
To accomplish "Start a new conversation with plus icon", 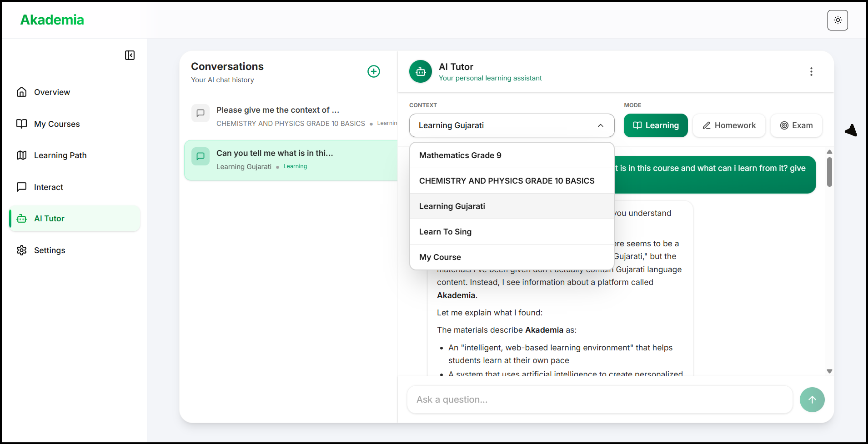I will 373,71.
